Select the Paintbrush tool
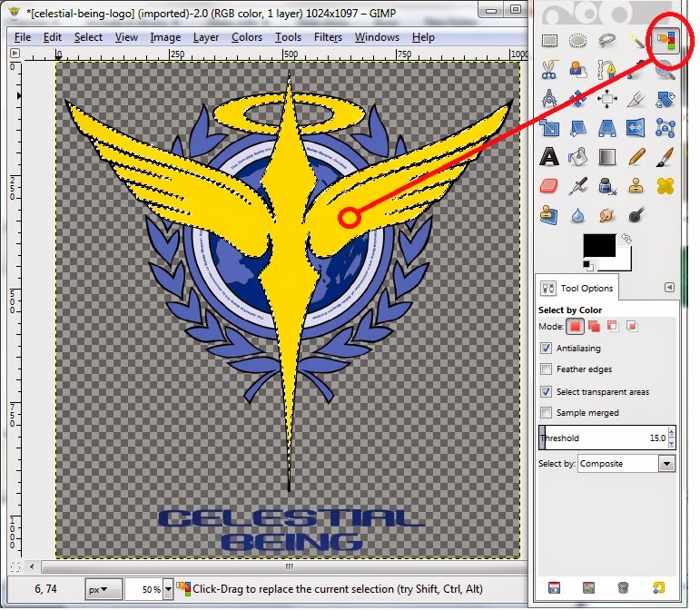 (x=665, y=157)
